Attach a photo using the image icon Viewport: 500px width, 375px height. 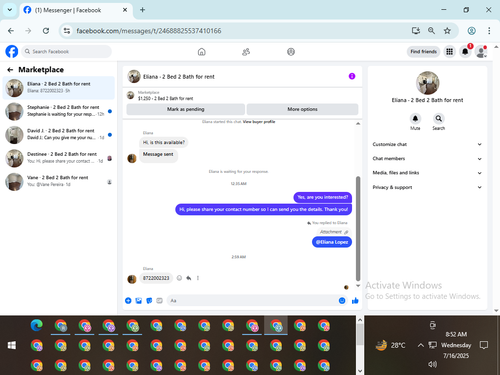[x=139, y=301]
